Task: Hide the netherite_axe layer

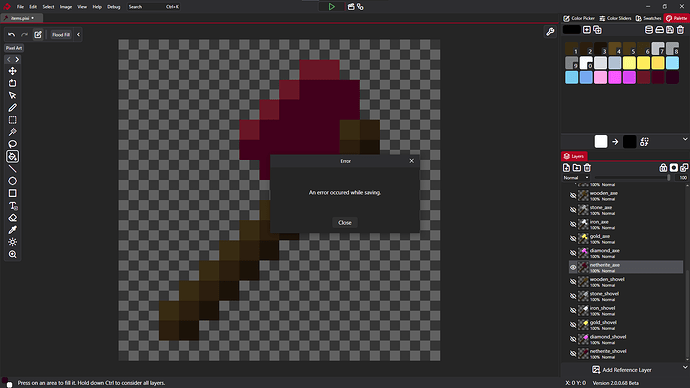Action: [573, 267]
